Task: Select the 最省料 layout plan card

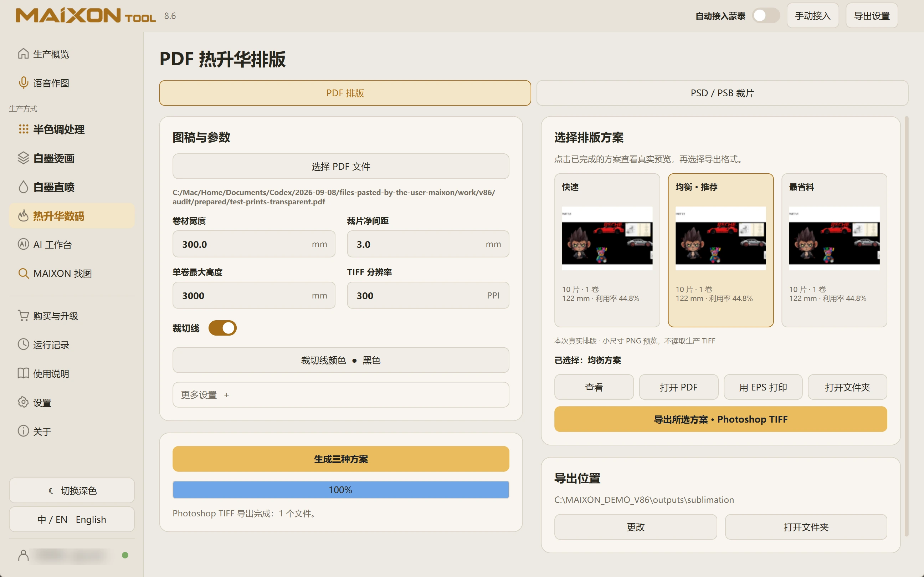Action: point(834,250)
